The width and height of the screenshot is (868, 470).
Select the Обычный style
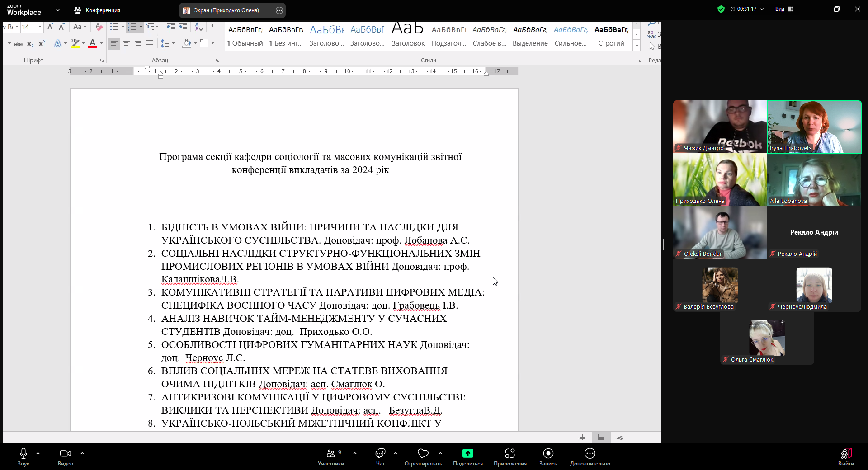point(245,36)
